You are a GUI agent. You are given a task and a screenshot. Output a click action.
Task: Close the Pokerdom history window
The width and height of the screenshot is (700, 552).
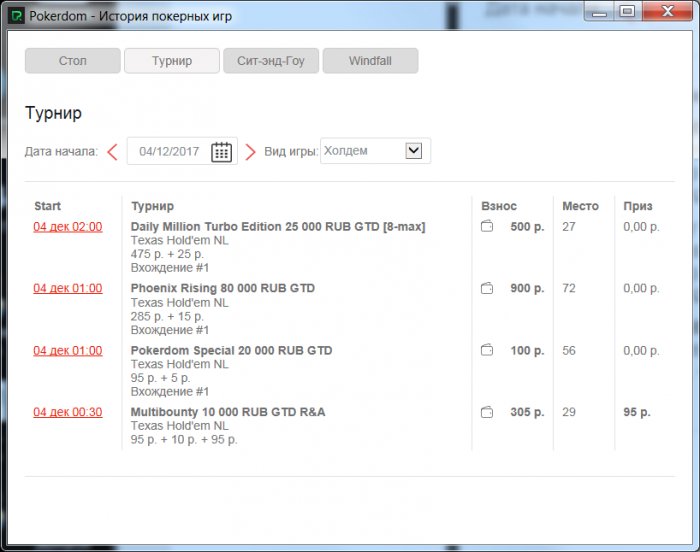[x=667, y=11]
